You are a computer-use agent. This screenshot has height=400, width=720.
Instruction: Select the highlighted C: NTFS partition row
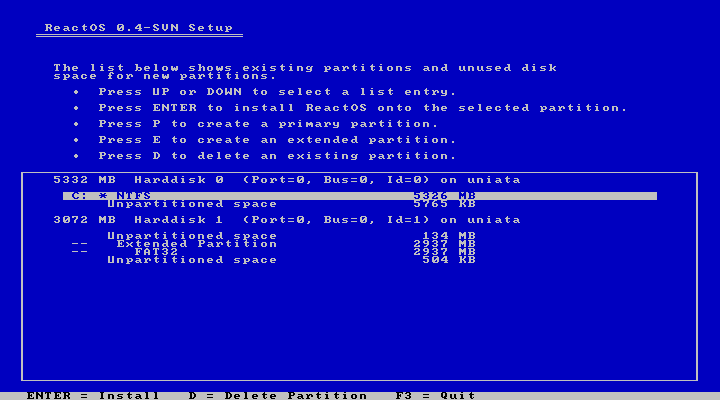(360, 196)
